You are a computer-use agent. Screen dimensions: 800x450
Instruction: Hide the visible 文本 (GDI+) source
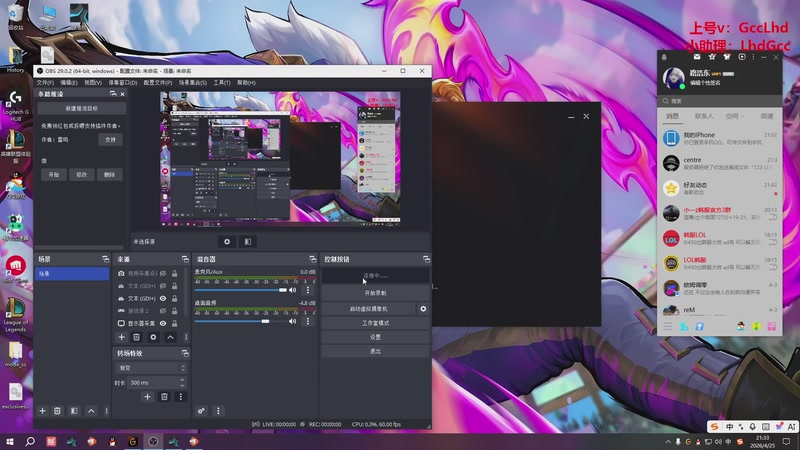(x=163, y=298)
